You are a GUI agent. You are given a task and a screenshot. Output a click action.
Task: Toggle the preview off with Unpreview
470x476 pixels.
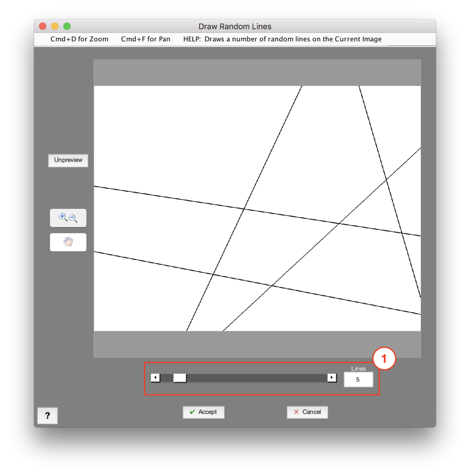coord(68,160)
